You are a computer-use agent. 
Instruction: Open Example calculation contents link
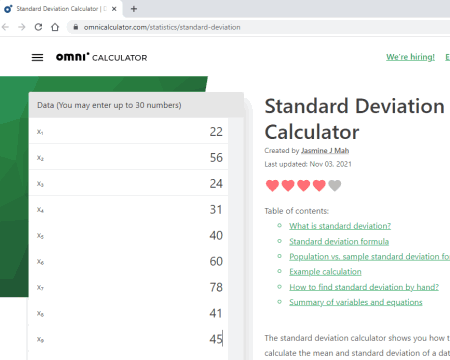tap(325, 272)
